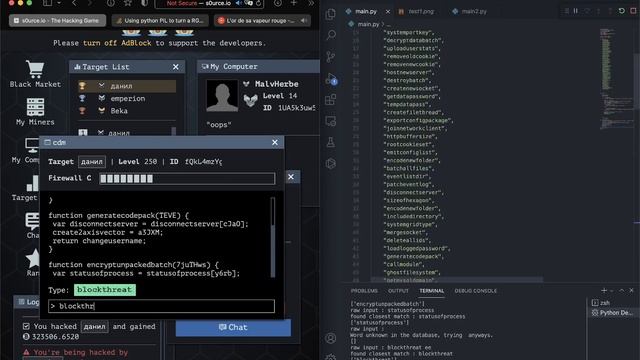The height and width of the screenshot is (360, 640).
Task: Click the cdm code area scrollbar
Action: coord(273,237)
